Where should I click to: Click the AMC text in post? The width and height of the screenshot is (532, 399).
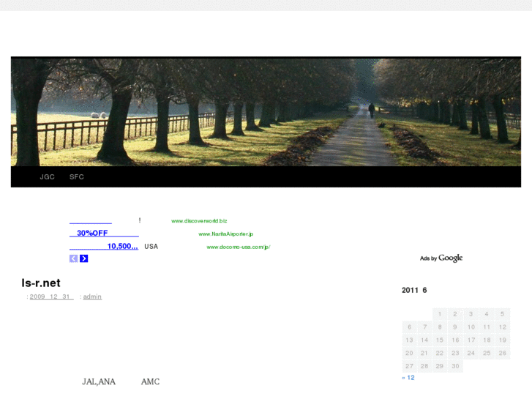tap(150, 381)
